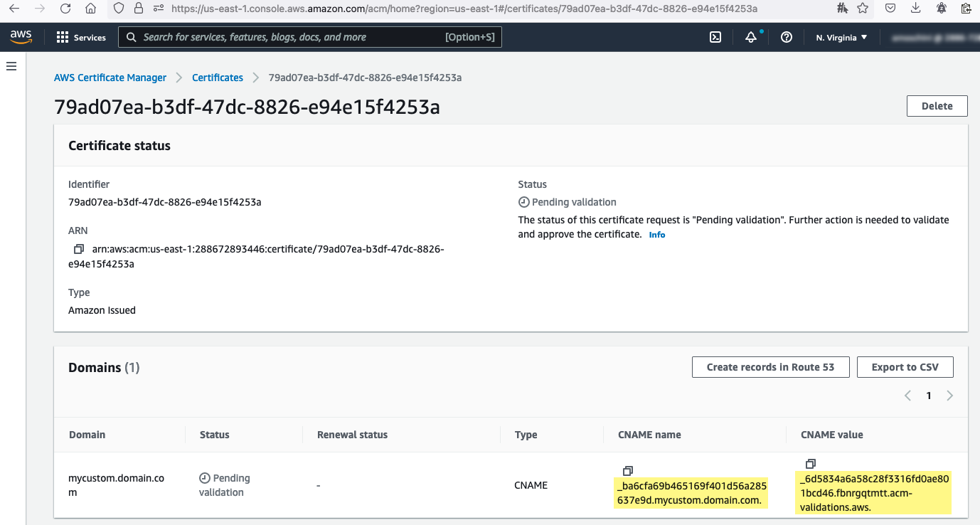Viewport: 980px width, 525px height.
Task: Open AWS Certificate Manager breadcrumb
Action: [x=110, y=78]
